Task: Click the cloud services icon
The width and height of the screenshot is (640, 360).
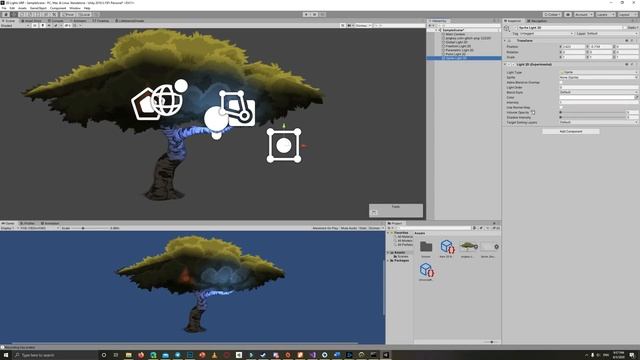Action: click(568, 14)
